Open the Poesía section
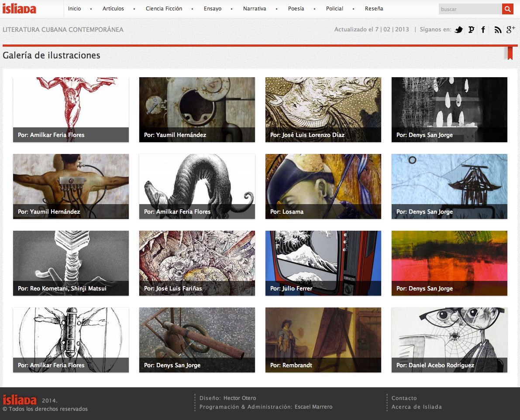Image resolution: width=520 pixels, height=420 pixels. 296,9
